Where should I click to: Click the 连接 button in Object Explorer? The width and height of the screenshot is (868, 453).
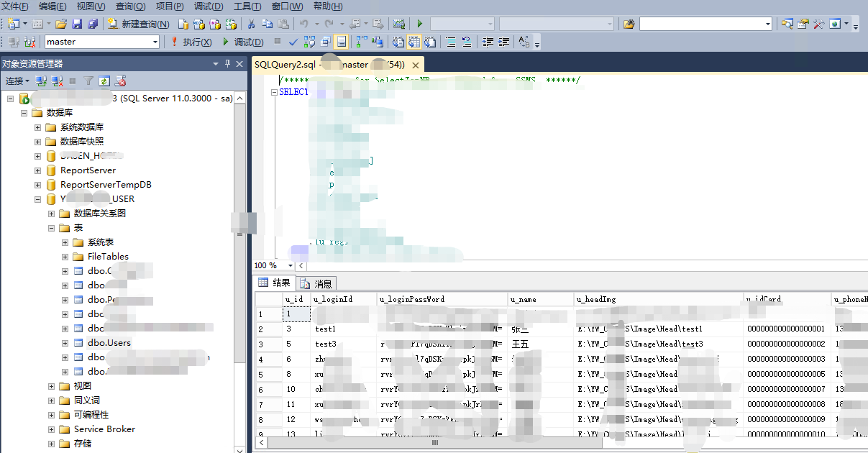[16, 81]
